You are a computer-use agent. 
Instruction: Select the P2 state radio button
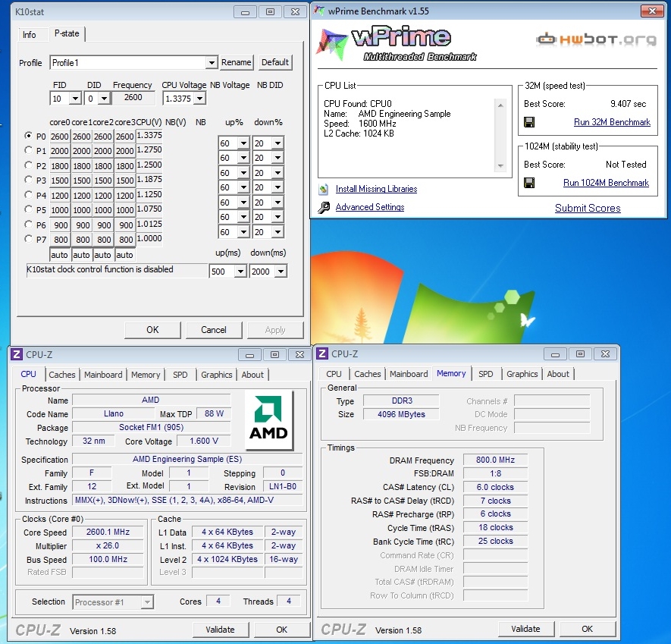click(x=28, y=165)
